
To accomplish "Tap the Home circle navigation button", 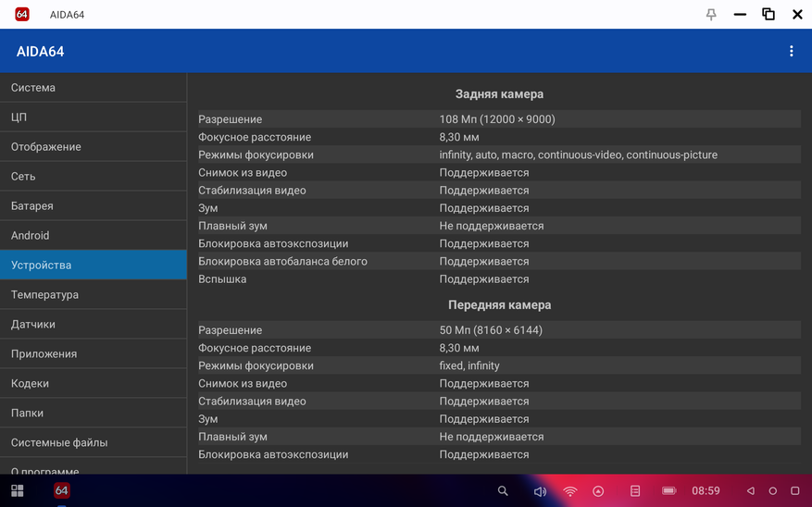I will (x=772, y=490).
